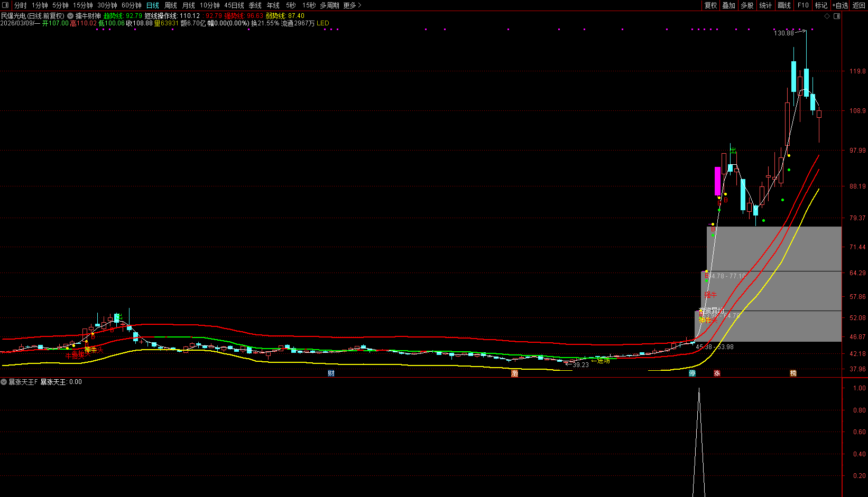
Task: Toggle the left sidebar panel icon
Action: (x=5, y=5)
